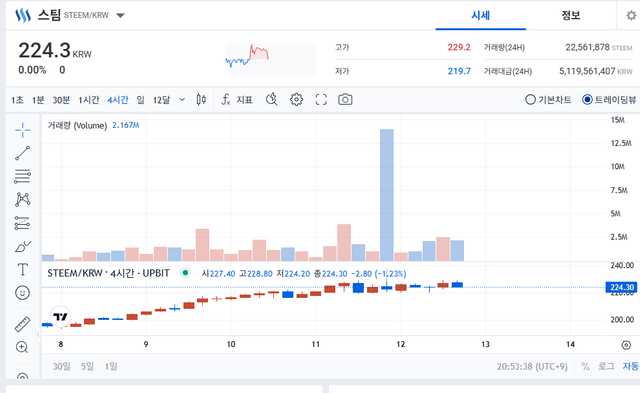This screenshot has height=393, width=640.
Task: Expand more time intervals chevron
Action: [x=182, y=100]
